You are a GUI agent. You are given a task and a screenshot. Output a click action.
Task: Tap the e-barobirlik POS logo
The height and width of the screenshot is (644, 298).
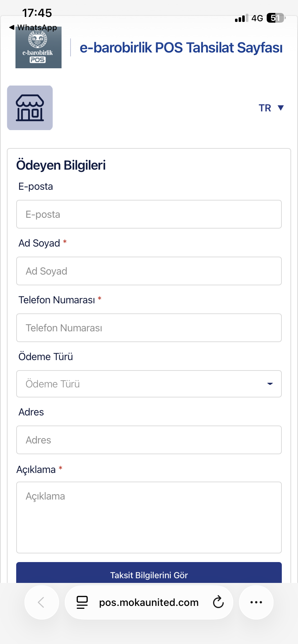[x=39, y=47]
